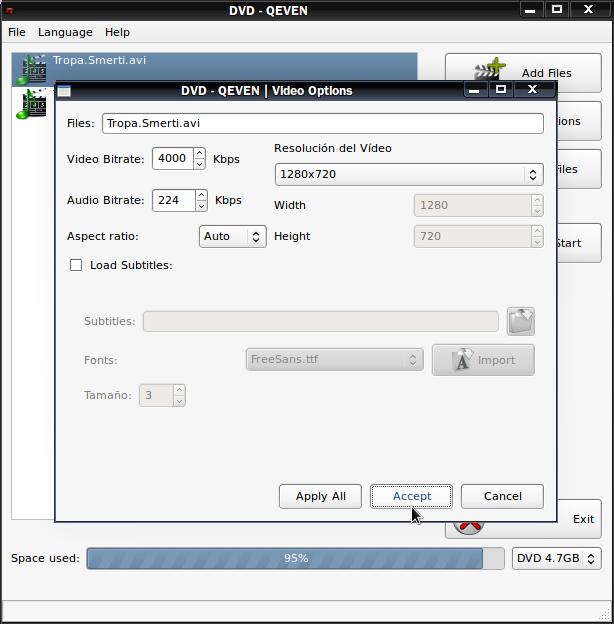The width and height of the screenshot is (614, 624).
Task: Open the Help menu
Action: (117, 32)
